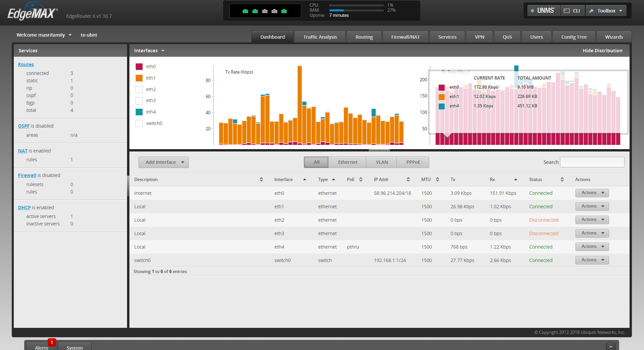Click the Search input field
Viewport: 644px width, 350px height.
pos(592,162)
